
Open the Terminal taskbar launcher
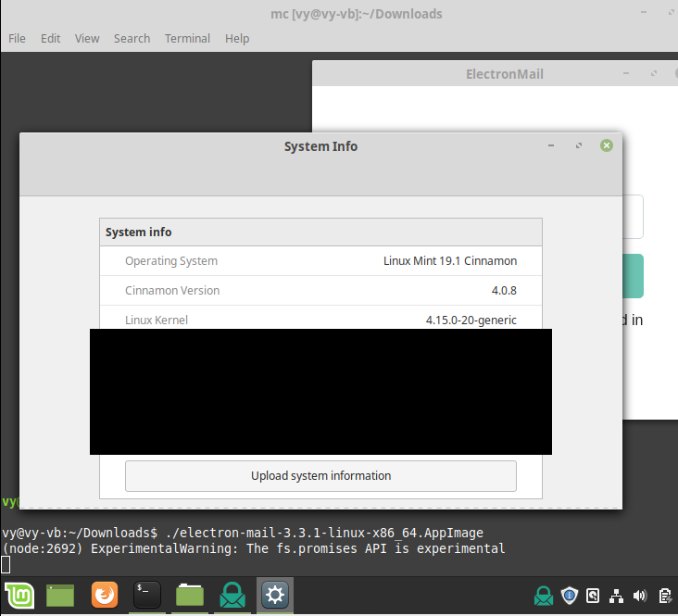pos(147,595)
